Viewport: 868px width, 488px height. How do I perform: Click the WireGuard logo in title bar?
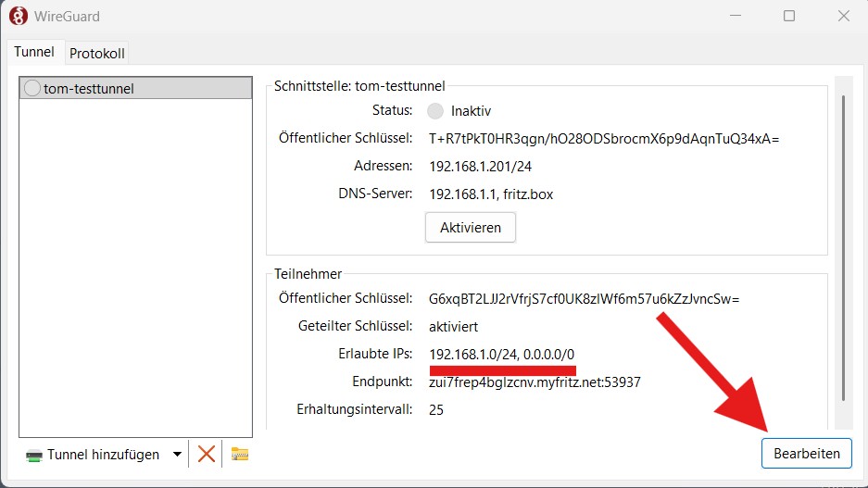18,16
